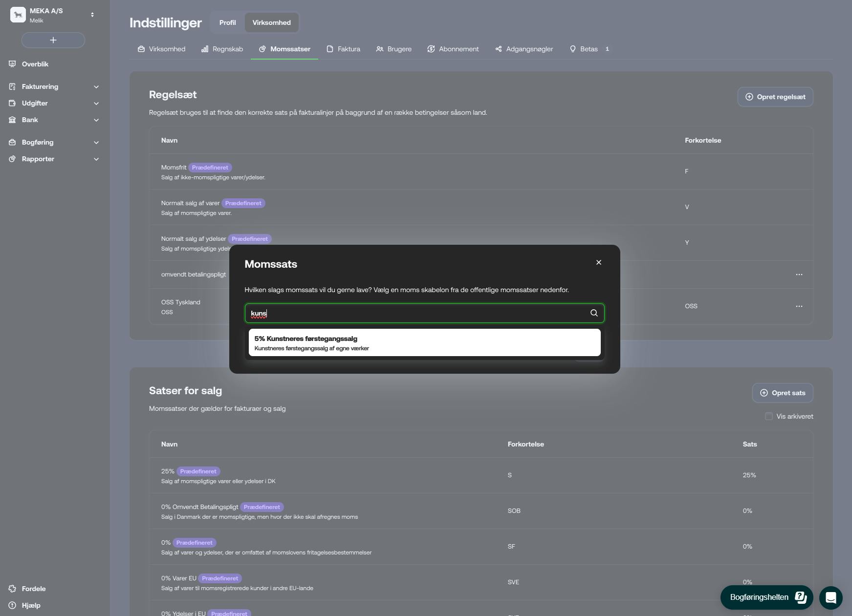Click the plus create button in sidebar
The image size is (852, 616).
(x=53, y=40)
